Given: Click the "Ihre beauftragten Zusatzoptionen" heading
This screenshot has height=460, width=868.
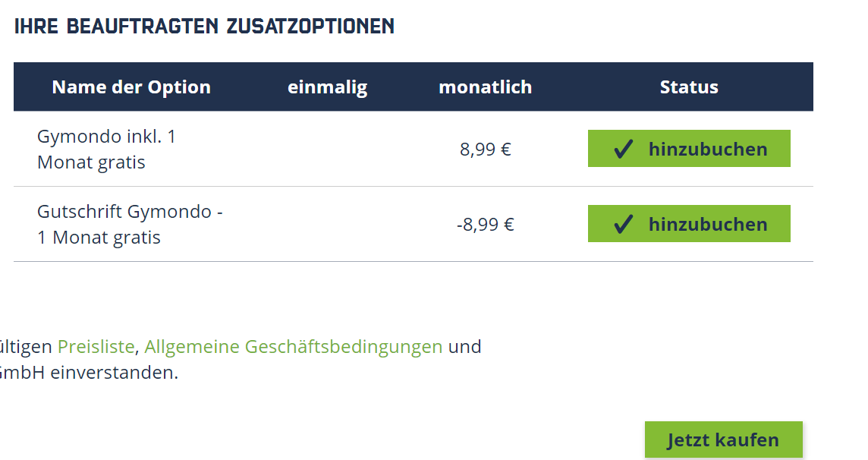Looking at the screenshot, I should click(204, 27).
